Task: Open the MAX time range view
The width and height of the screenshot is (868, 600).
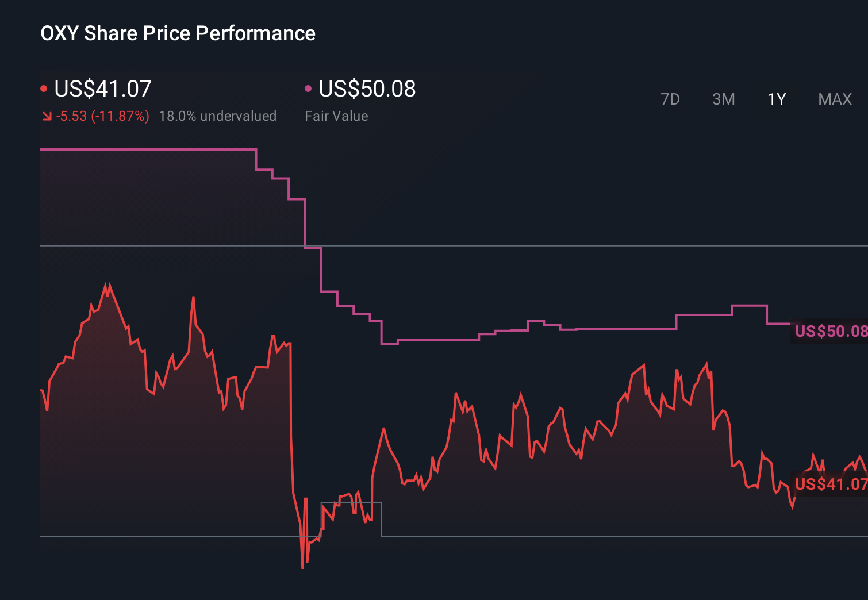Action: [834, 99]
